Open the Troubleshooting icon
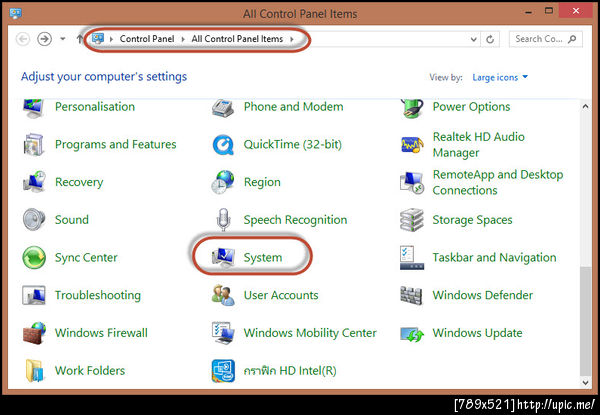Screen dimensions: 600x415 tap(34, 295)
